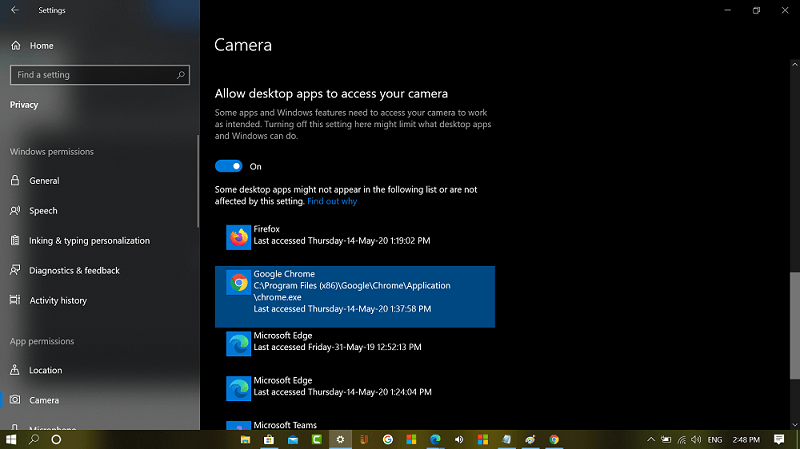This screenshot has width=800, height=449.
Task: Open Location permissions
Action: tap(45, 370)
